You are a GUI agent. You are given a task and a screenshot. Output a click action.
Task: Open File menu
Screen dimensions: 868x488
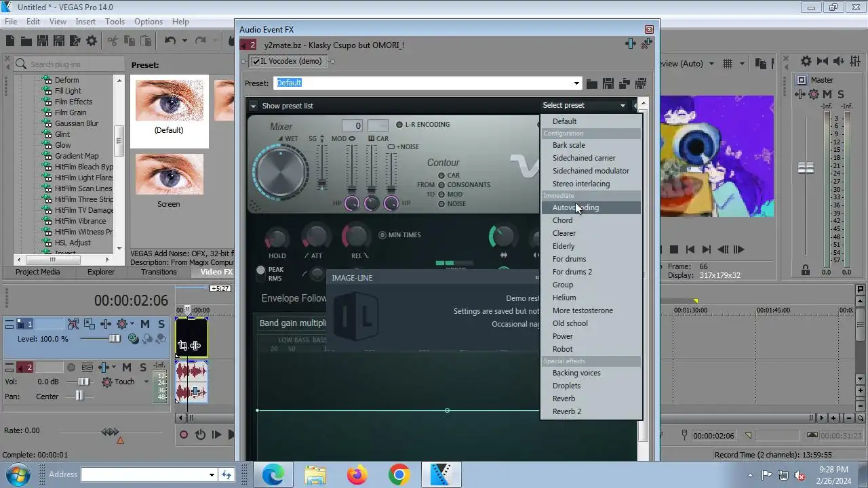tap(11, 22)
